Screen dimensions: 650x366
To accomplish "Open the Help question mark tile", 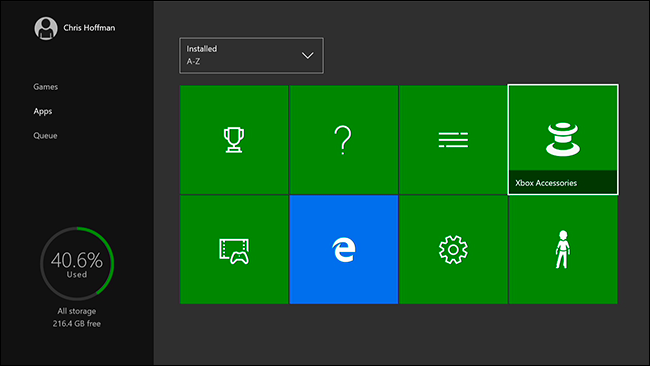I will [x=344, y=140].
